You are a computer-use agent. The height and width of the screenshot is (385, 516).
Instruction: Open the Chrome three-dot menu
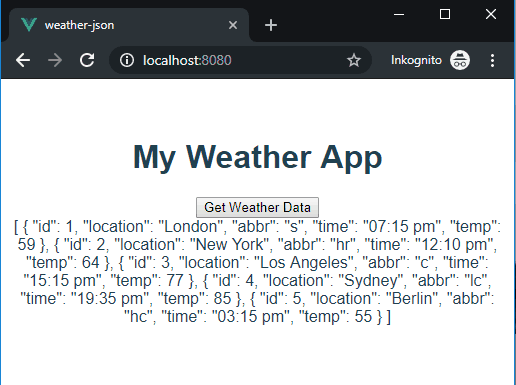(492, 60)
